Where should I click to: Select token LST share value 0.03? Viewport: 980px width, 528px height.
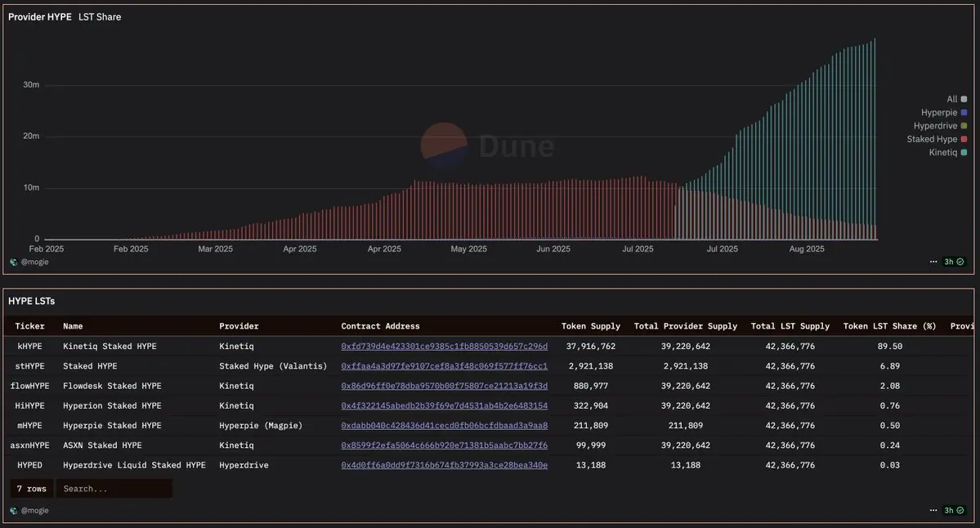click(x=890, y=466)
